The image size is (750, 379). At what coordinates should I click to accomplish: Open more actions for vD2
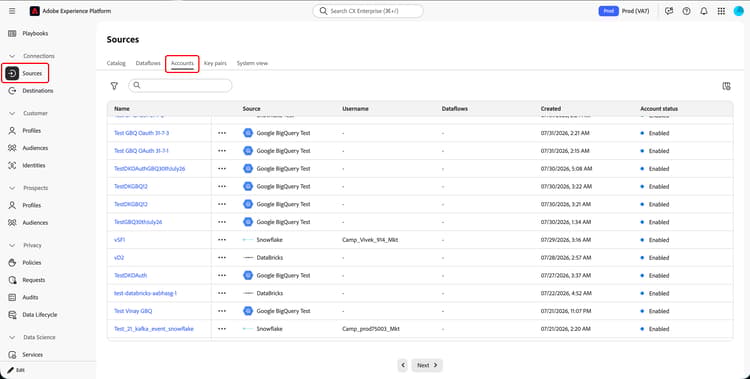tap(222, 257)
